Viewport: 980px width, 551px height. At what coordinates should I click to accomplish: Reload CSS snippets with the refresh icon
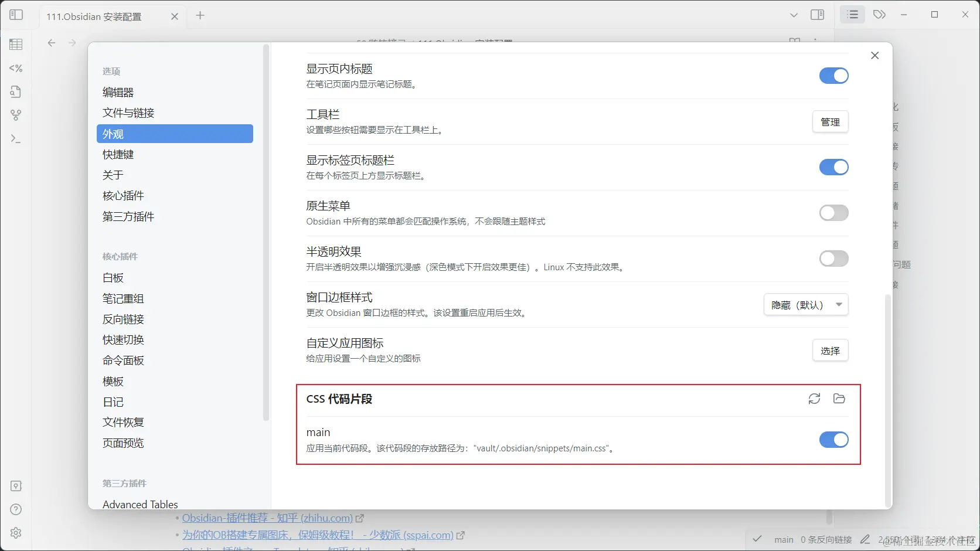click(x=814, y=399)
